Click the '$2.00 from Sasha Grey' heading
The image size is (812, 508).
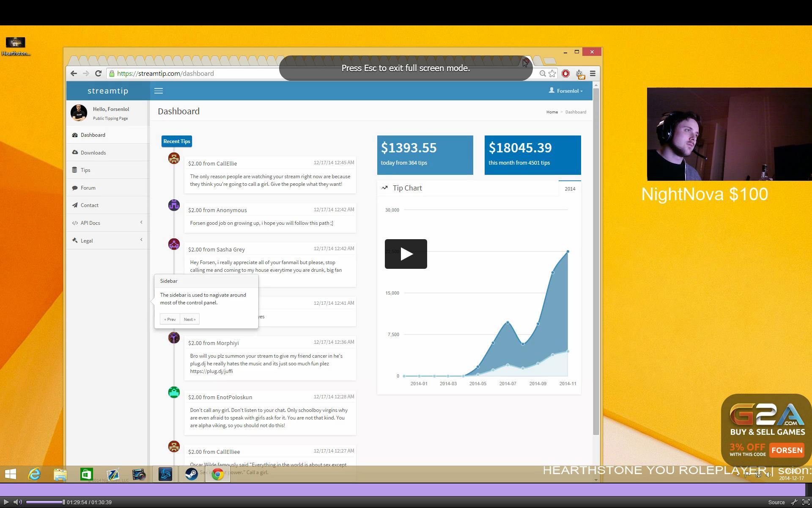click(216, 249)
